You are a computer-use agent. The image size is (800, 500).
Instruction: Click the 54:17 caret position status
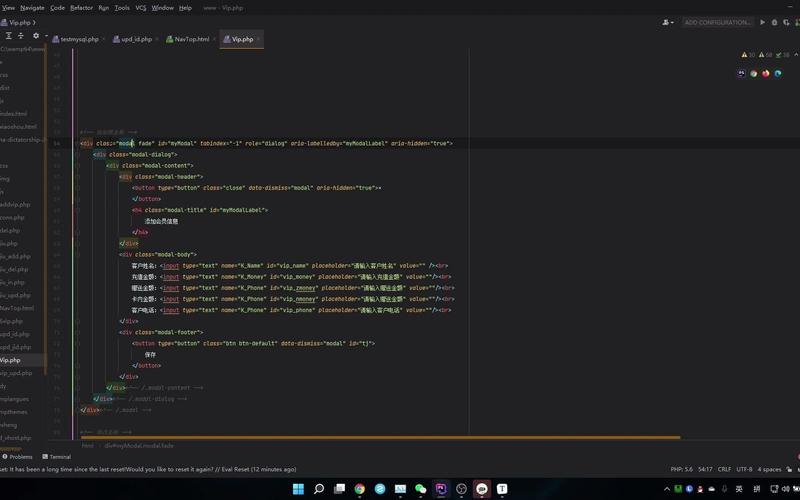pos(705,469)
